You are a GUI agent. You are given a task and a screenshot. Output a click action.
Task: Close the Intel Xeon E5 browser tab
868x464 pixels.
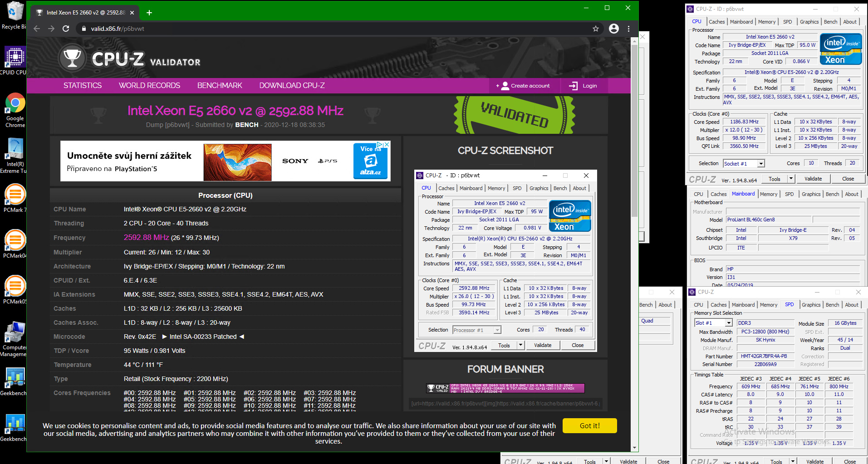click(x=132, y=13)
